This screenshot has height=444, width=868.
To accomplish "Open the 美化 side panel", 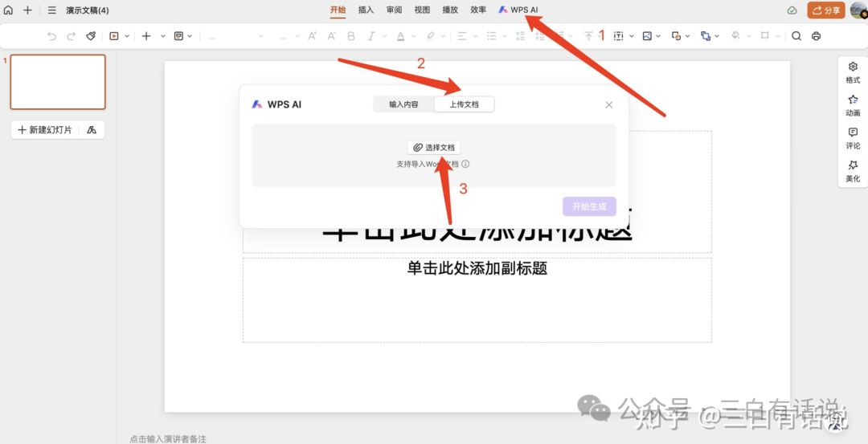I will (853, 171).
